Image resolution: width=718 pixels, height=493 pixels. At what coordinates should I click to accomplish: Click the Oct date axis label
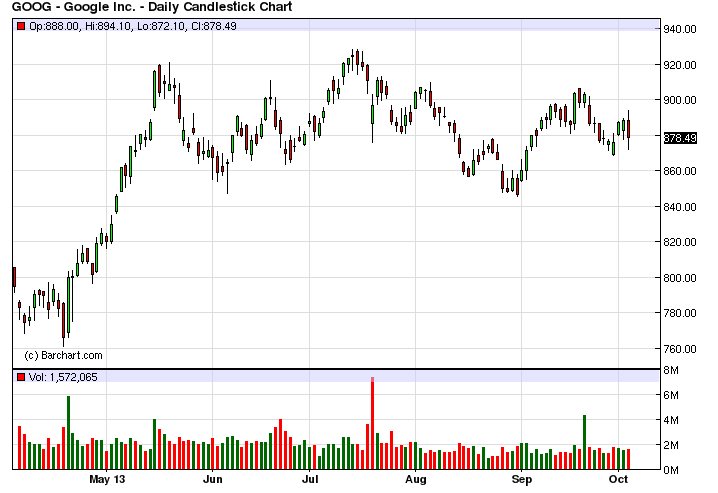(x=619, y=479)
